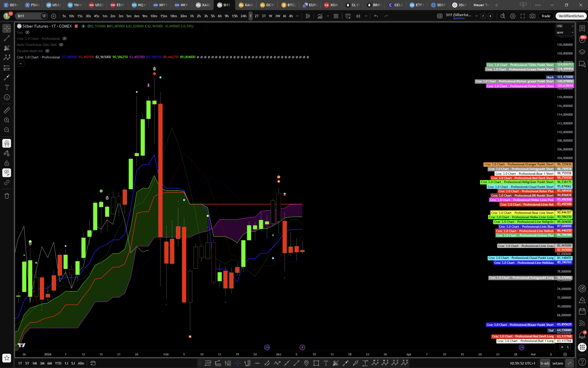Viewport: 588px width, 368px height.
Task: Click the red flag next to COMEX
Action: point(76,26)
